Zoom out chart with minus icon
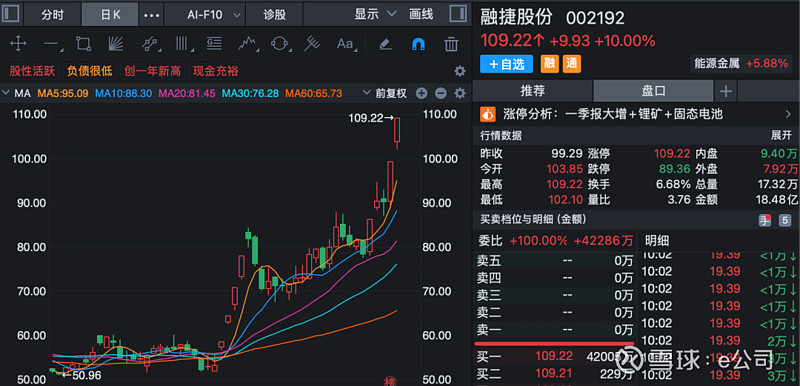The image size is (800, 386). tap(441, 93)
